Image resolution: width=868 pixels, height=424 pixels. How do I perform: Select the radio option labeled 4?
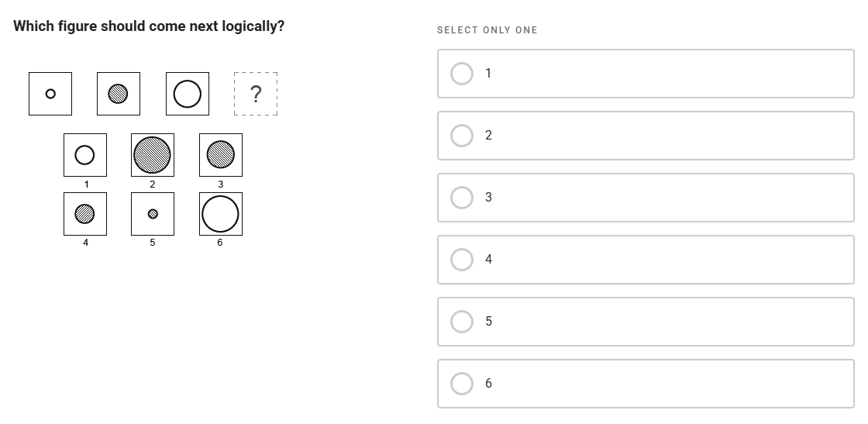(x=462, y=260)
